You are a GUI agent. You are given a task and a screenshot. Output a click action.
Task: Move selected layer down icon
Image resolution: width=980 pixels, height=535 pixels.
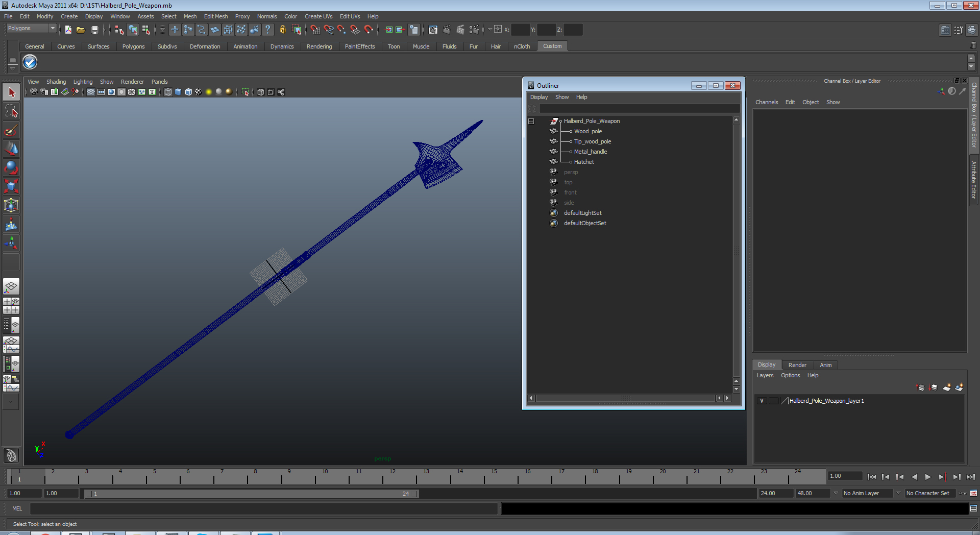(x=933, y=387)
